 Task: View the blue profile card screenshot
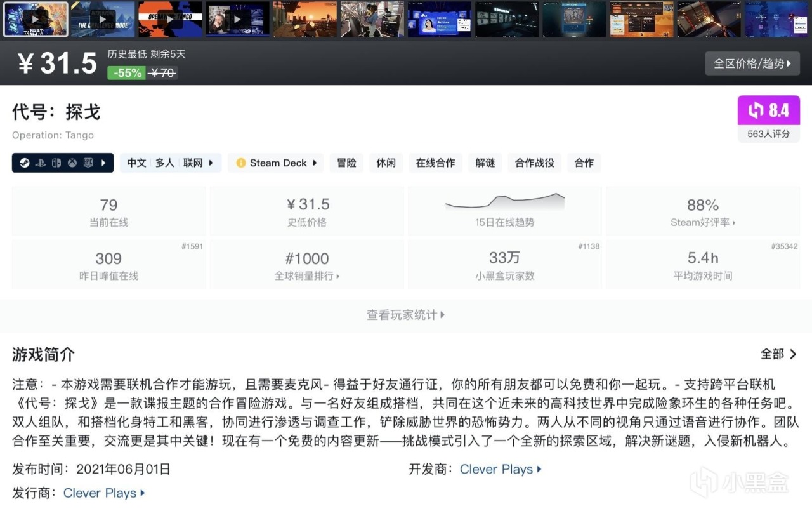click(x=439, y=19)
